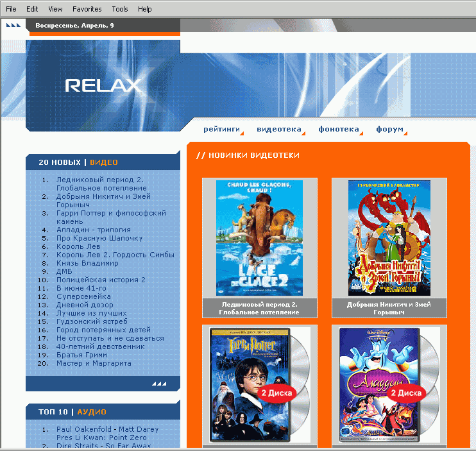Click the Ледниковый период 2 caption under cover

tap(260, 308)
